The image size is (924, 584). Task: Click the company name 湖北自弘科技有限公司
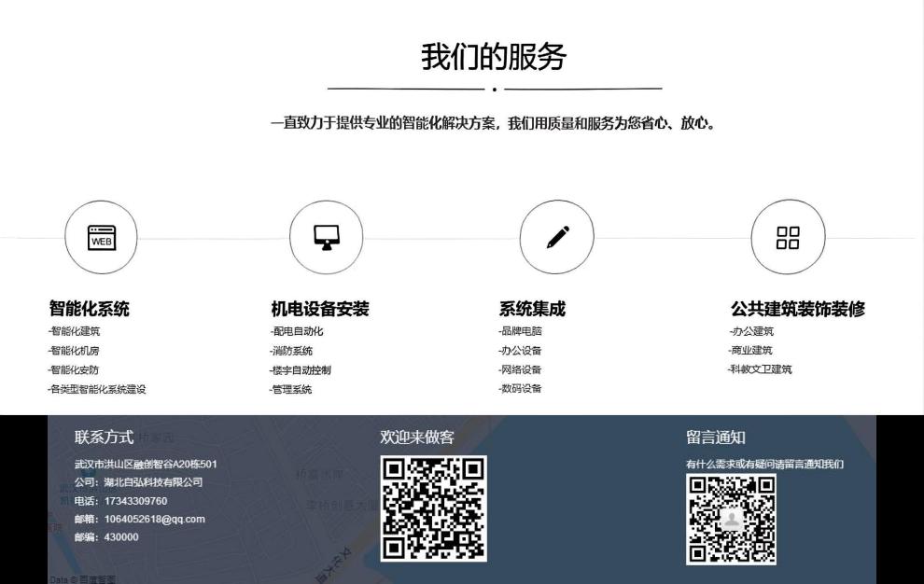pos(153,482)
